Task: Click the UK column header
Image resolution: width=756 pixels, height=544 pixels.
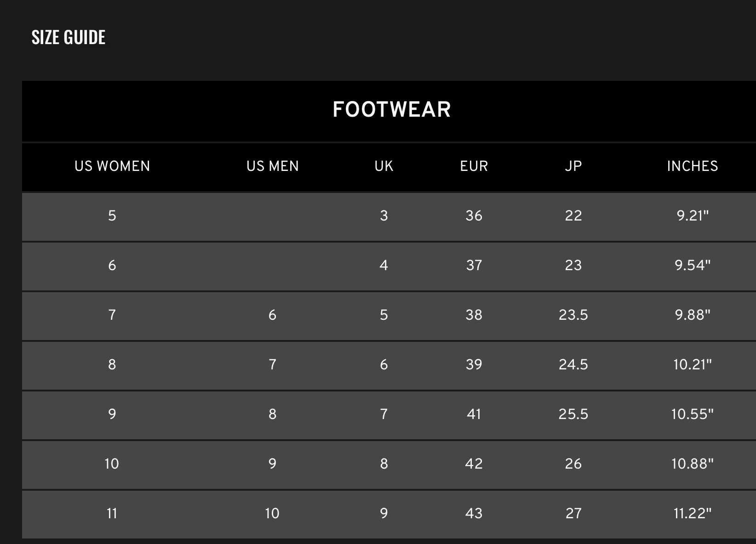Action: (384, 166)
